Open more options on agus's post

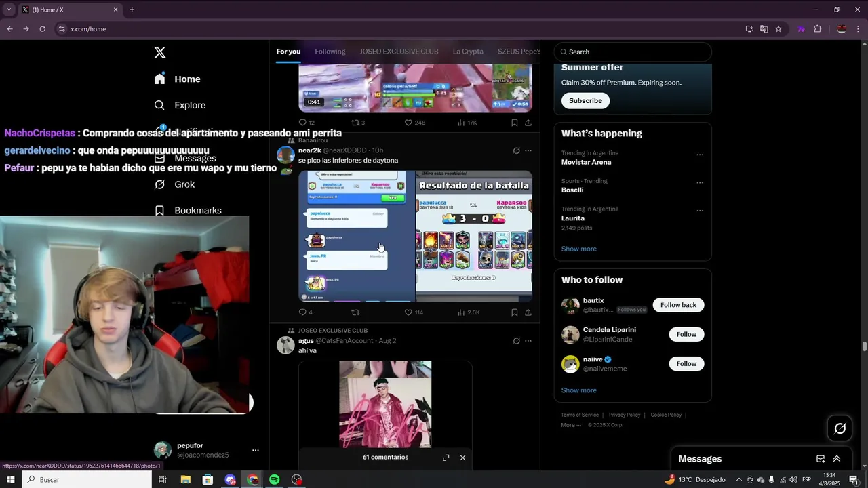(x=528, y=341)
